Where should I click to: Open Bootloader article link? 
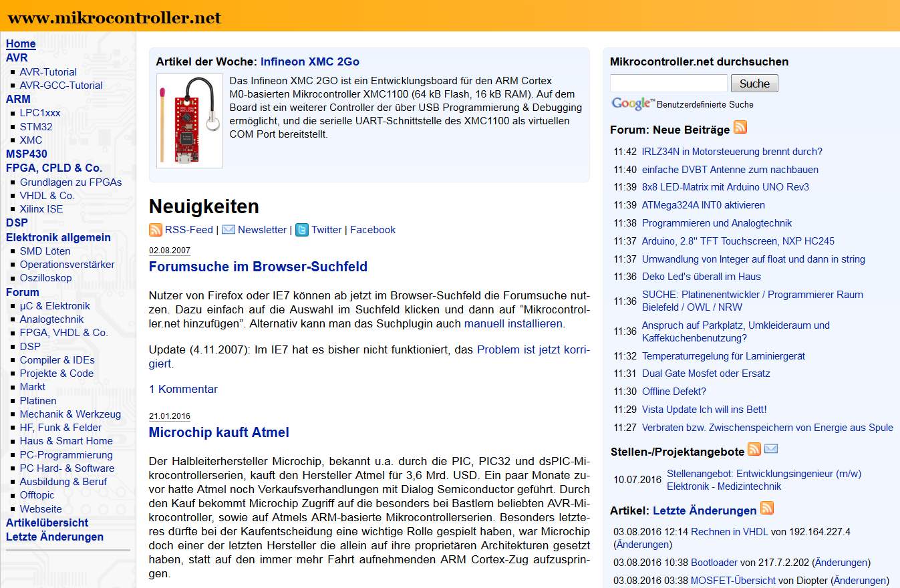714,563
